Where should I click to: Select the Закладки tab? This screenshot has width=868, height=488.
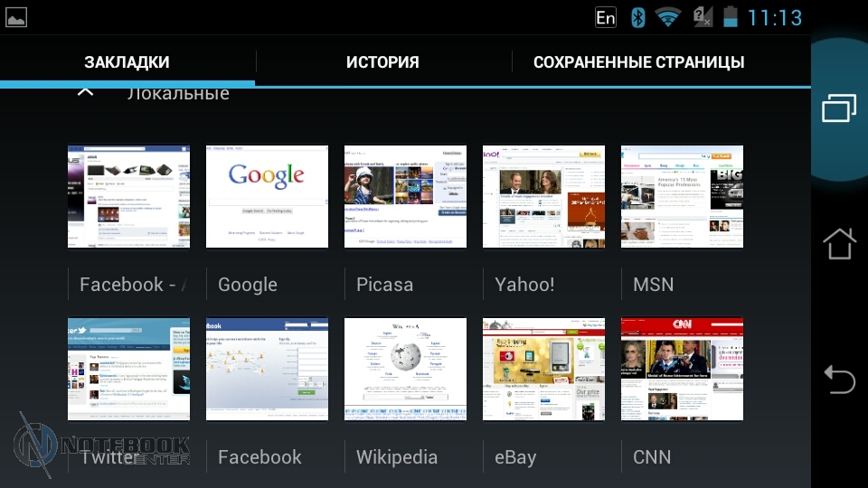[x=127, y=62]
